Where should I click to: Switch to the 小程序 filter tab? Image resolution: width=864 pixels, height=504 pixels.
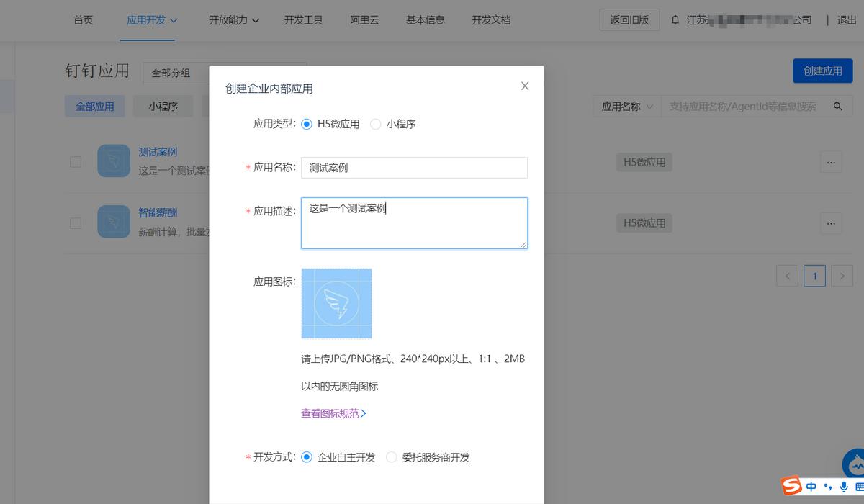tap(163, 107)
